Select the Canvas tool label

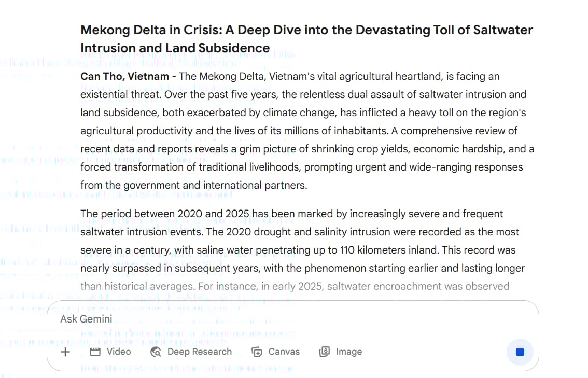[284, 352]
